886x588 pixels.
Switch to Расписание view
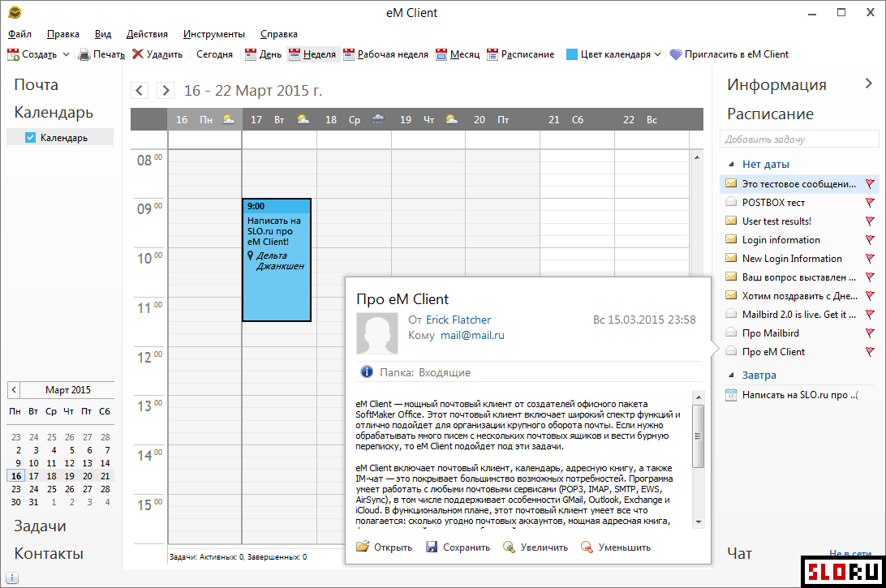[x=520, y=54]
